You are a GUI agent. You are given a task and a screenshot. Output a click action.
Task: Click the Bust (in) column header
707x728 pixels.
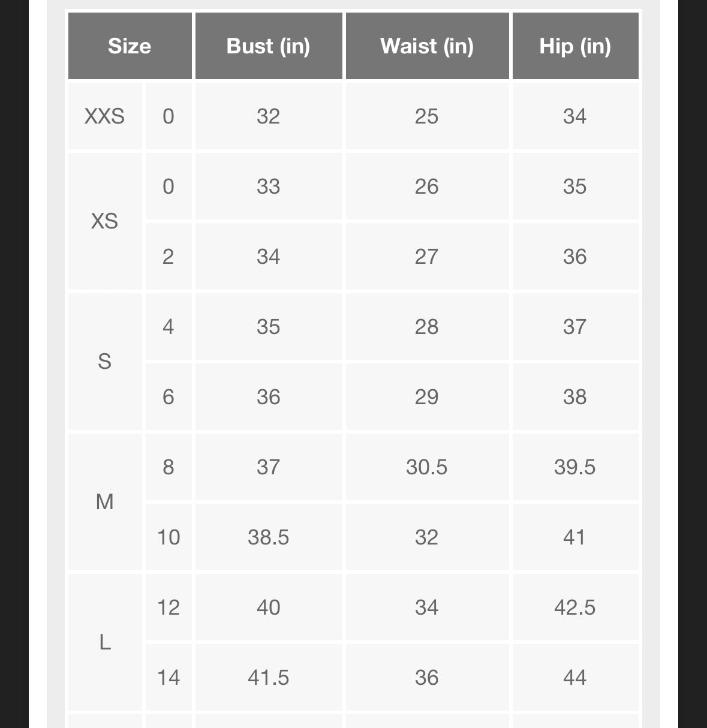pos(268,46)
